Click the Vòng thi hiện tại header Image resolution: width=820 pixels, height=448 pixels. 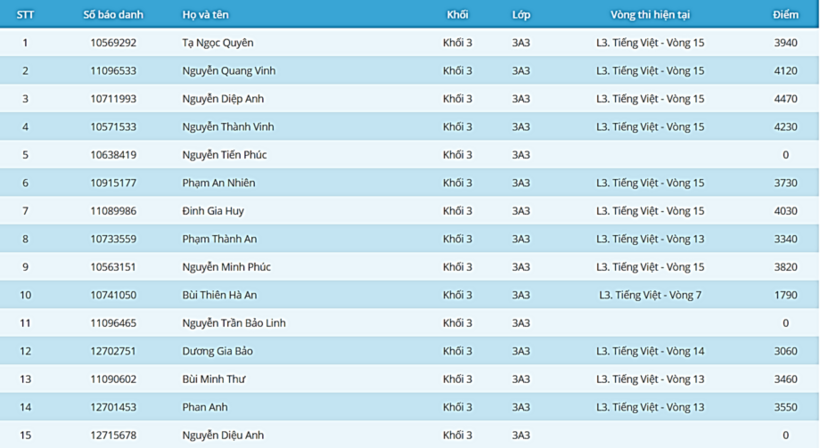click(650, 15)
